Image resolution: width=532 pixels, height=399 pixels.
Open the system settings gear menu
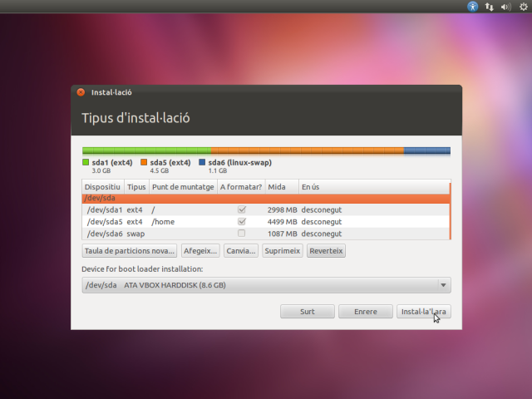pyautogui.click(x=524, y=7)
